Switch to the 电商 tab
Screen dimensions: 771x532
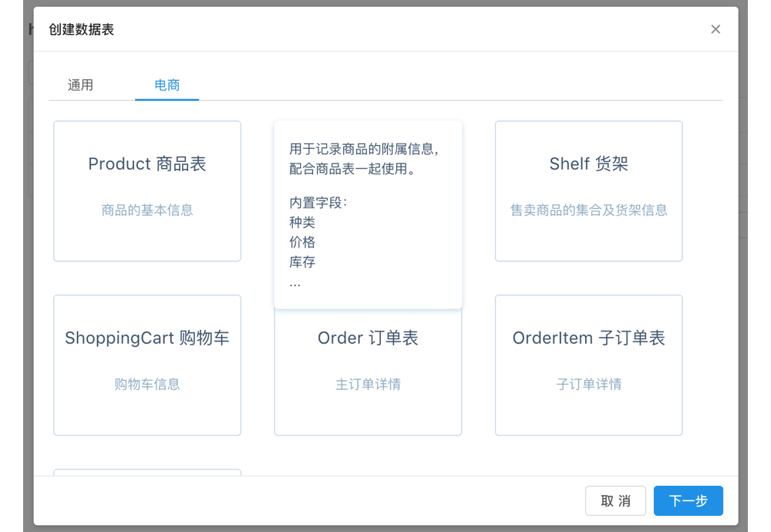(167, 85)
